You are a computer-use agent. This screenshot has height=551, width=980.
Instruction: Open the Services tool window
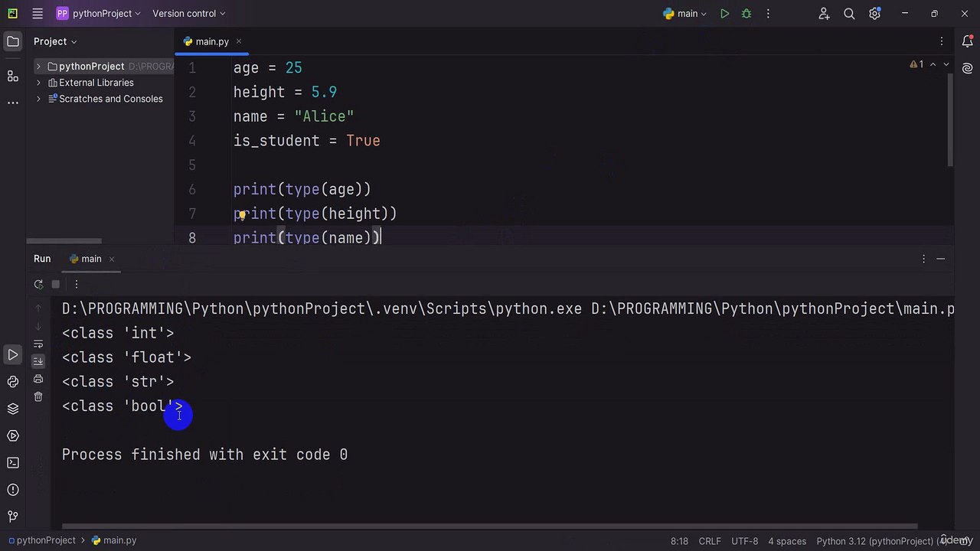[x=13, y=435]
